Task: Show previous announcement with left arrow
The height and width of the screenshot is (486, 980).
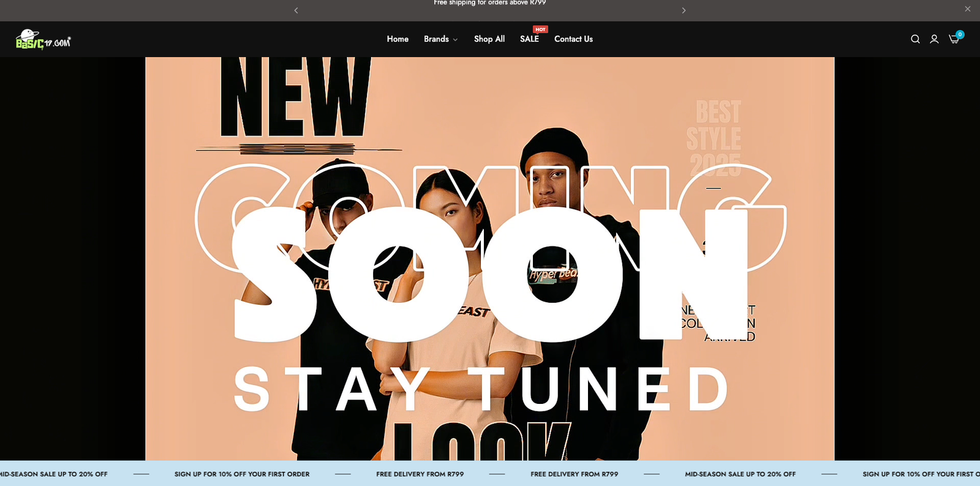Action: click(x=296, y=10)
